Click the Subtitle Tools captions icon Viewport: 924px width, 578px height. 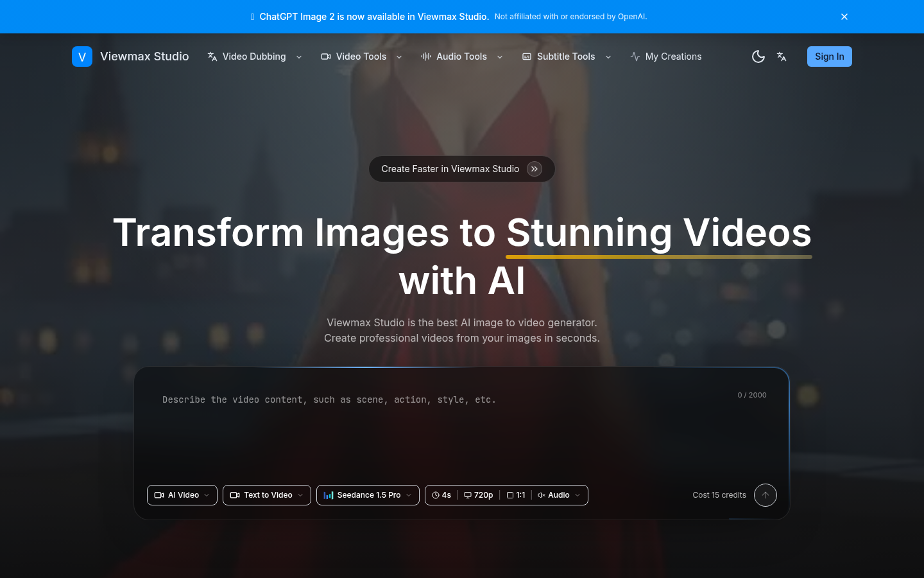pyautogui.click(x=527, y=57)
